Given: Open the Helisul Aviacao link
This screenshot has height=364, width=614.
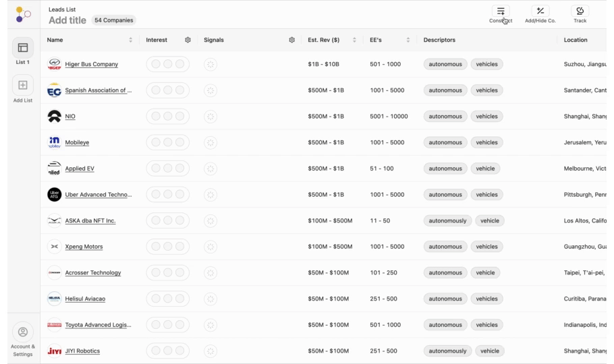Looking at the screenshot, I should pos(85,299).
